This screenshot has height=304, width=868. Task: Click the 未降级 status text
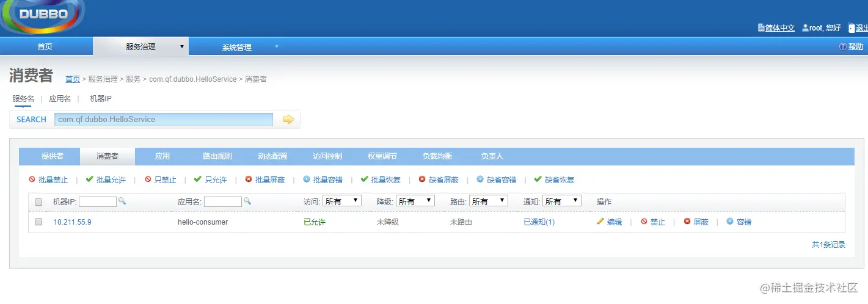(x=388, y=222)
